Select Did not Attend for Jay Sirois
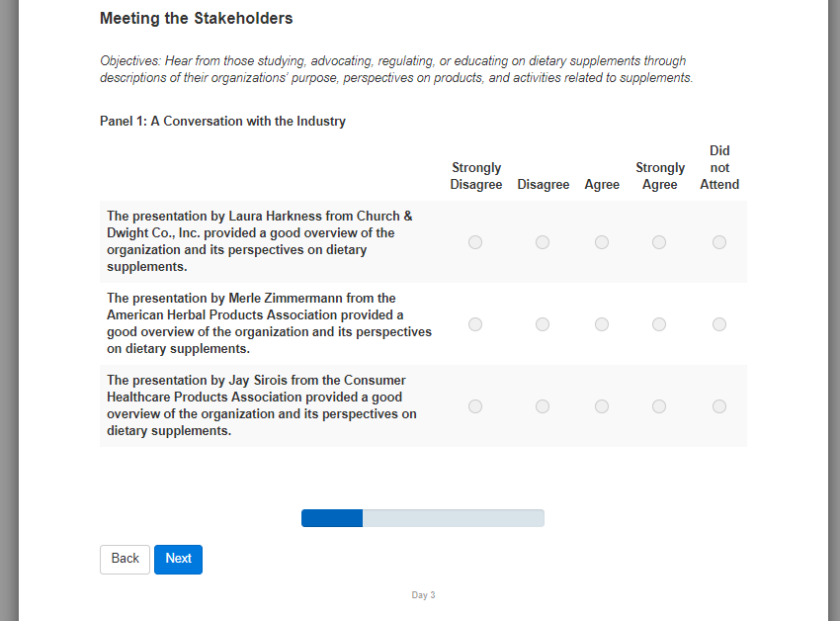Screen dimensions: 840x621 [719, 406]
